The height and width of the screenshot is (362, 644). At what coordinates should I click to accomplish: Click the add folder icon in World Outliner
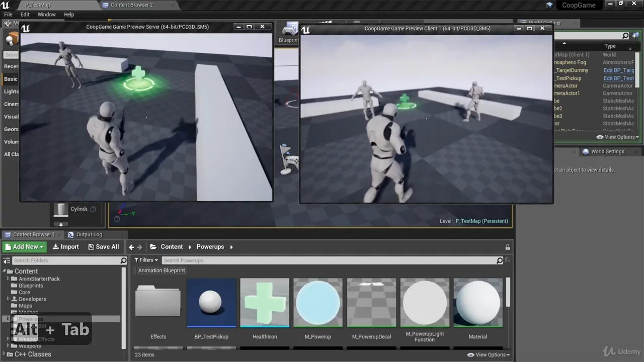tap(635, 36)
